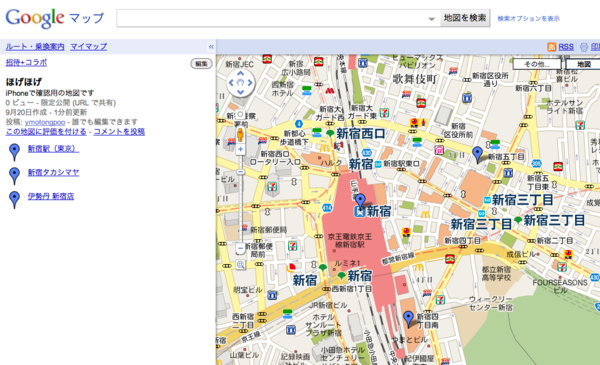
Task: Click the orange RSS feed icon
Action: point(551,47)
